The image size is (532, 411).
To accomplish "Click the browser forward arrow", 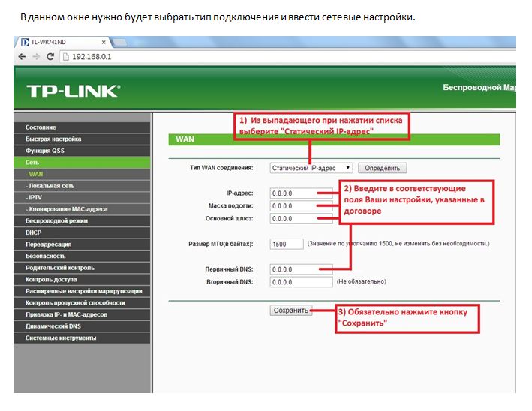I will [37, 56].
